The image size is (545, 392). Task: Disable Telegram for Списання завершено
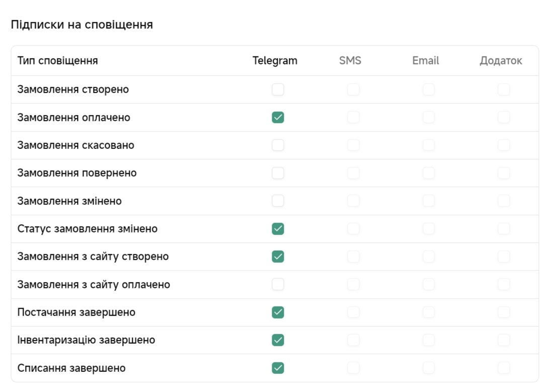[x=278, y=368]
